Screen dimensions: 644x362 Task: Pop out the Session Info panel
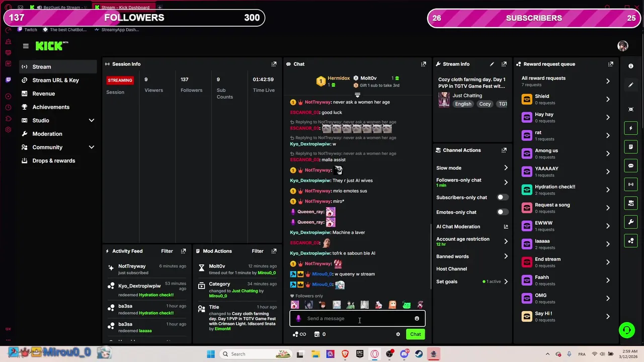click(274, 64)
